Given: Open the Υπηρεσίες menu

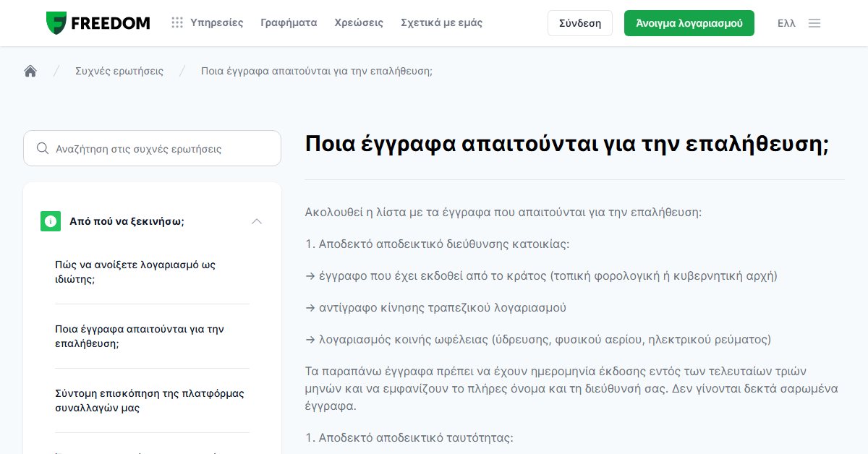Looking at the screenshot, I should click(217, 23).
